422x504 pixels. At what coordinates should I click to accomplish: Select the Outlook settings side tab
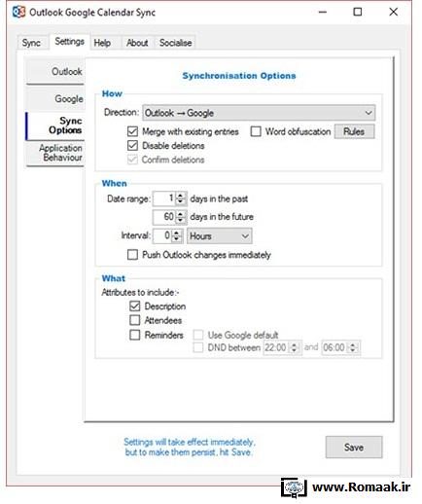[55, 71]
